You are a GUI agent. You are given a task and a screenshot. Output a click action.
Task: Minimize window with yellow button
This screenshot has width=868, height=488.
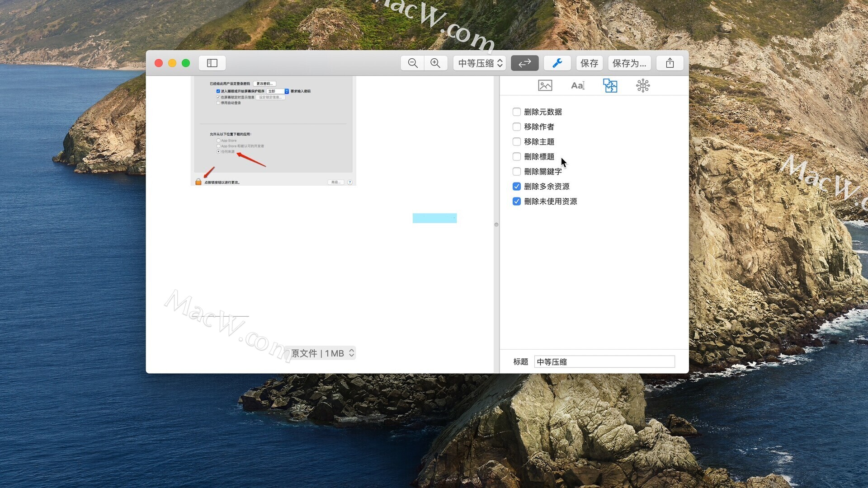click(172, 63)
